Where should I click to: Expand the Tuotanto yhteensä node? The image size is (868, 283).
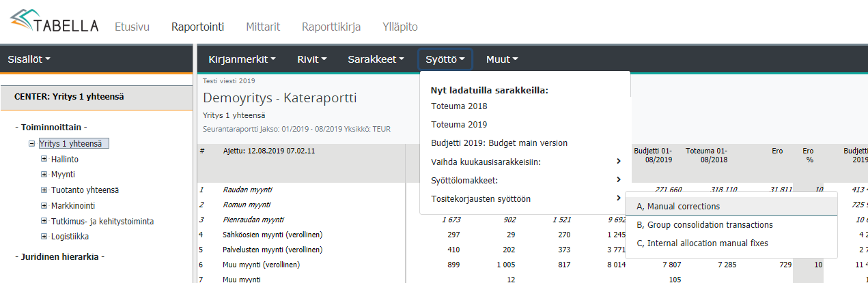coord(44,190)
